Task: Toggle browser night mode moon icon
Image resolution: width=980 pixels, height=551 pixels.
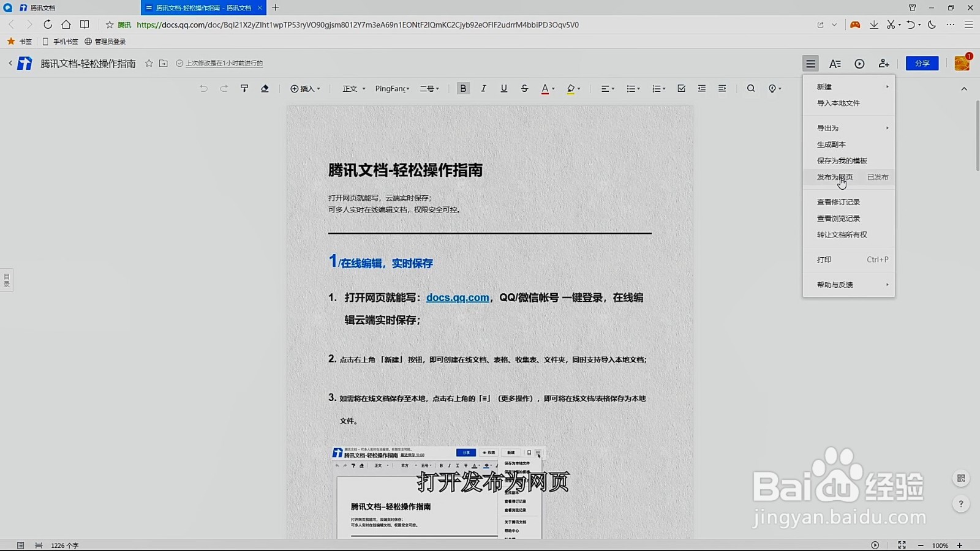Action: point(932,24)
